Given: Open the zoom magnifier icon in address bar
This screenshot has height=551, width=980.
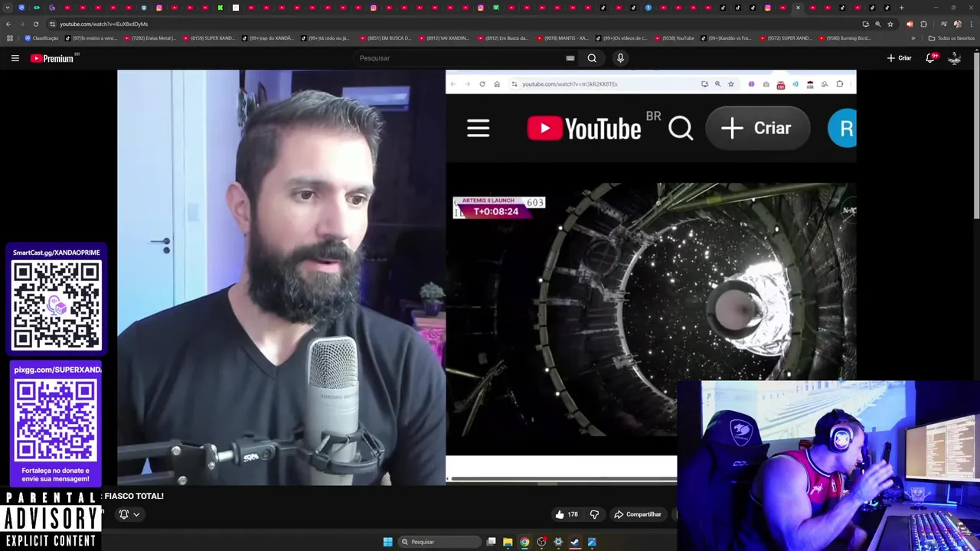Looking at the screenshot, I should [x=877, y=24].
